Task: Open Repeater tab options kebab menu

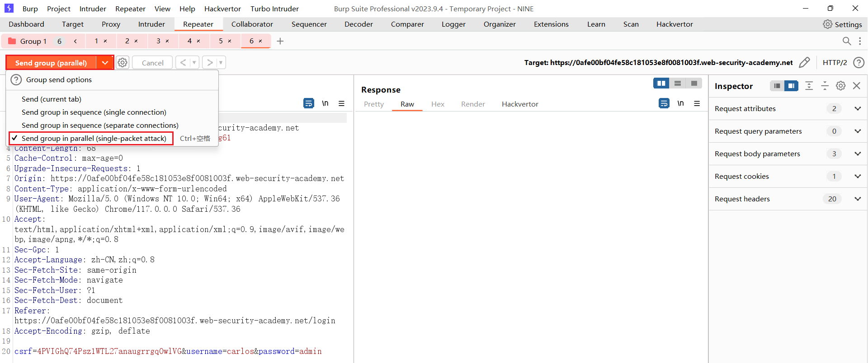Action: coord(860,41)
